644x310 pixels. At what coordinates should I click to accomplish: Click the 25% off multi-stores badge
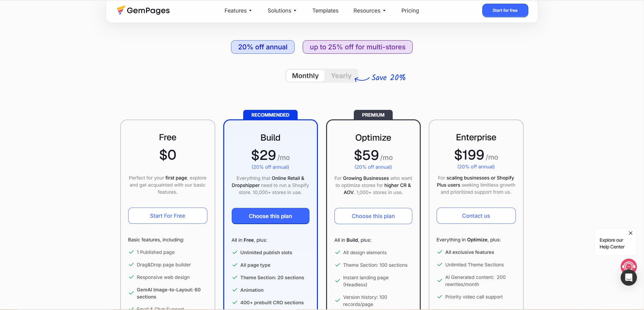[x=358, y=47]
